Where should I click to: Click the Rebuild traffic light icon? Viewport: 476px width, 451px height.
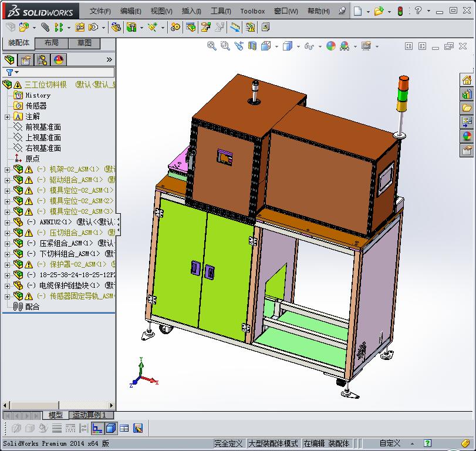[400, 11]
